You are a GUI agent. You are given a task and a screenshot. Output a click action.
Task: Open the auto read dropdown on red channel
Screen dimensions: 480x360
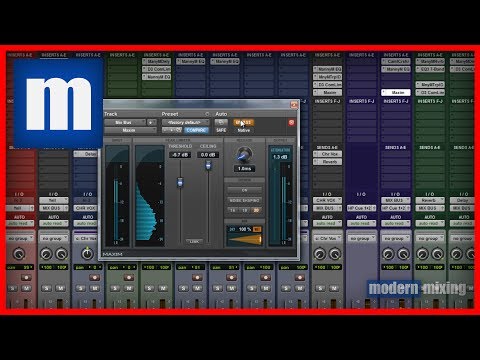pyautogui.click(x=20, y=223)
